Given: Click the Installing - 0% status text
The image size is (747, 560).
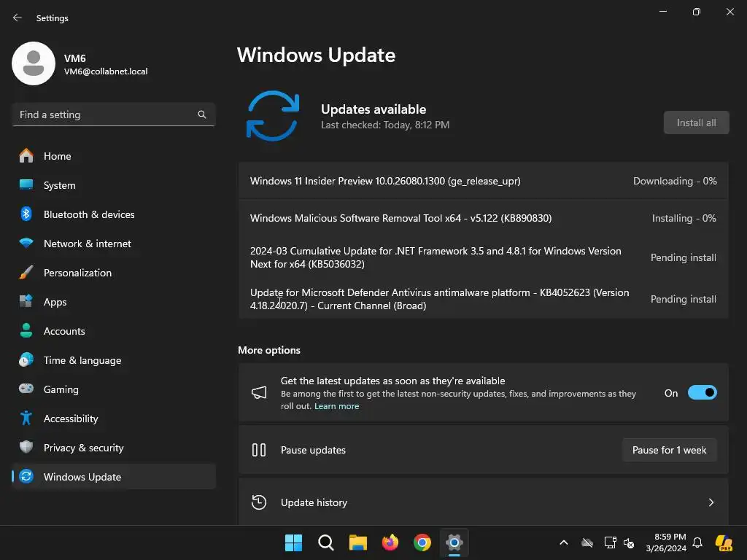Looking at the screenshot, I should pos(684,218).
